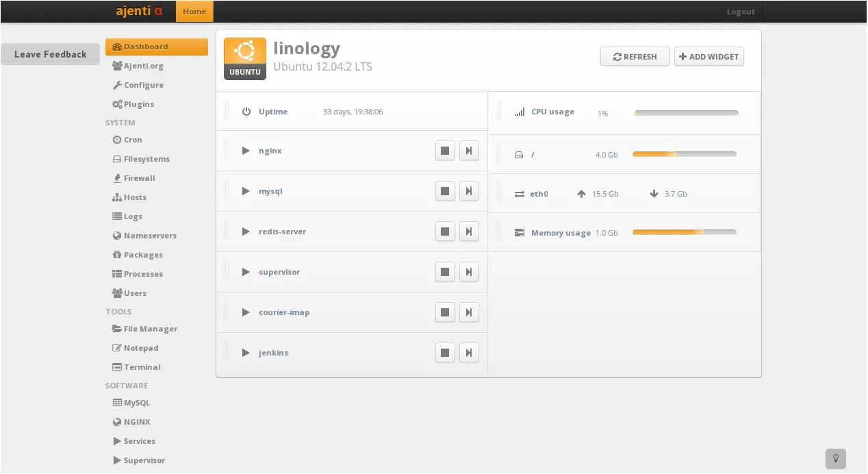Click the Leave Feedback button

51,54
